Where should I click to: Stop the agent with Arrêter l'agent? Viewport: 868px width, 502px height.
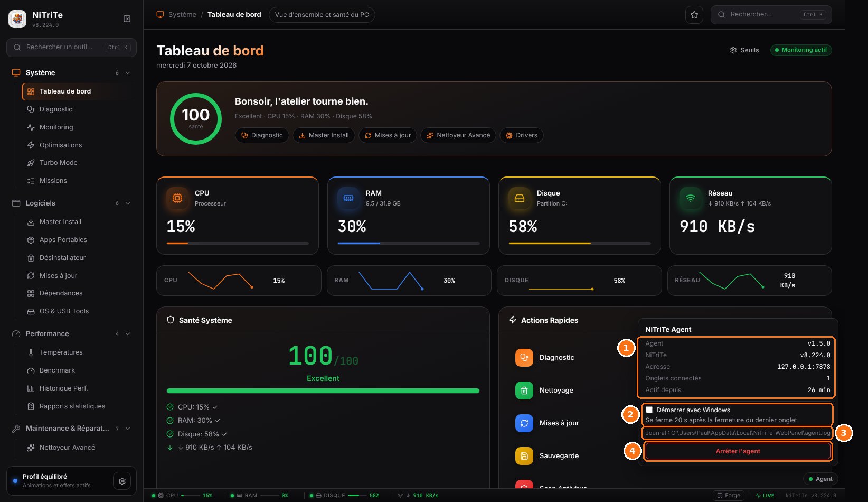point(738,451)
